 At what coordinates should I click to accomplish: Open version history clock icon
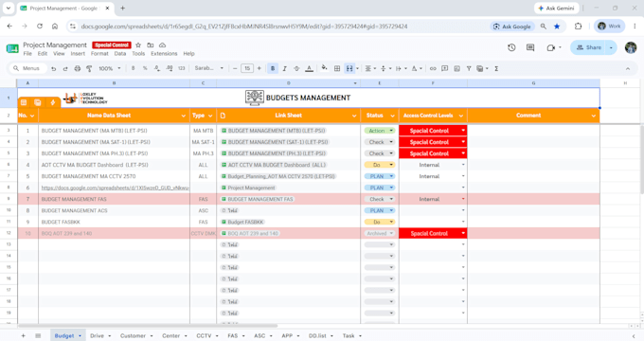point(511,47)
